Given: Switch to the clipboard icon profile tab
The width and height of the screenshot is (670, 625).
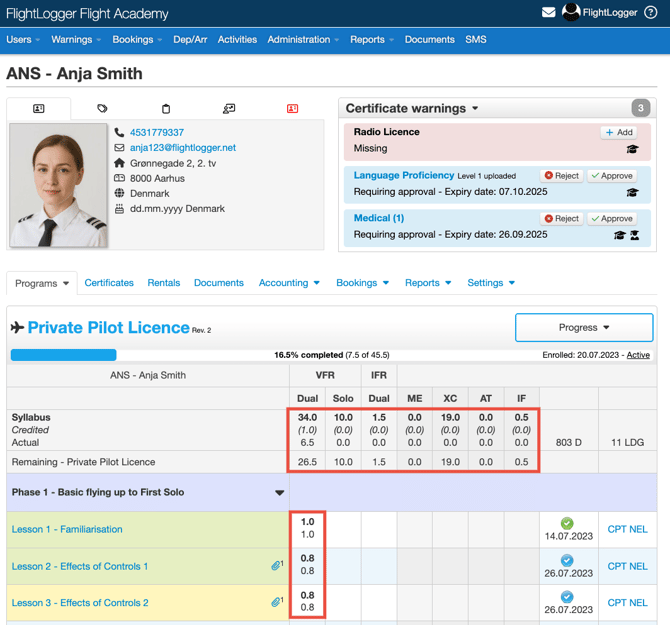Looking at the screenshot, I should 166,108.
